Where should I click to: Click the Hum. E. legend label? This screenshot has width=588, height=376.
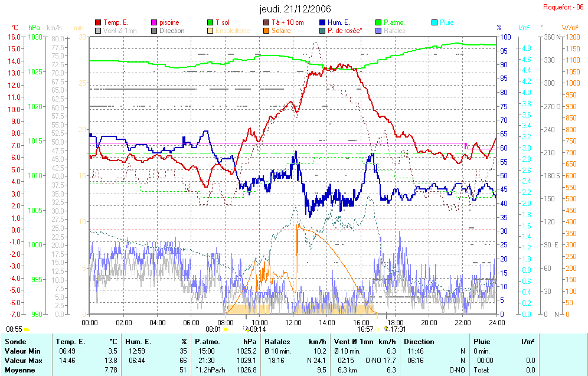pyautogui.click(x=339, y=22)
